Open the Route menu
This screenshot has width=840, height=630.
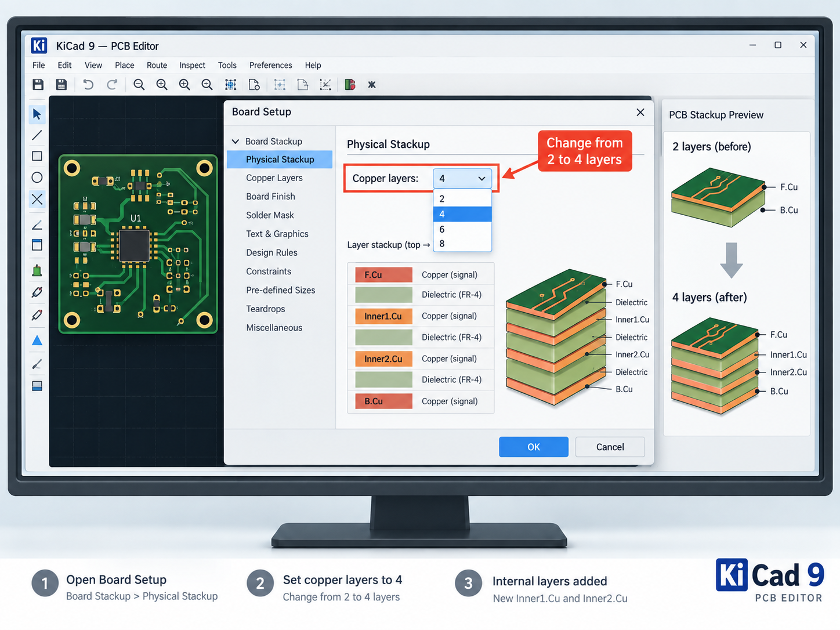tap(157, 65)
